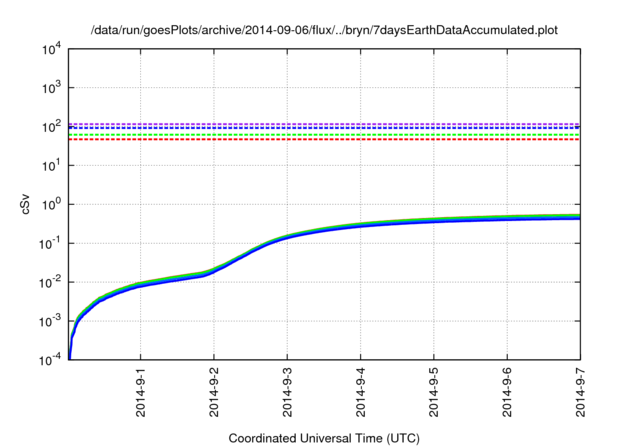
Task: Click the Coordinated Universal Time (UTC) axis label
Action: pos(324,438)
